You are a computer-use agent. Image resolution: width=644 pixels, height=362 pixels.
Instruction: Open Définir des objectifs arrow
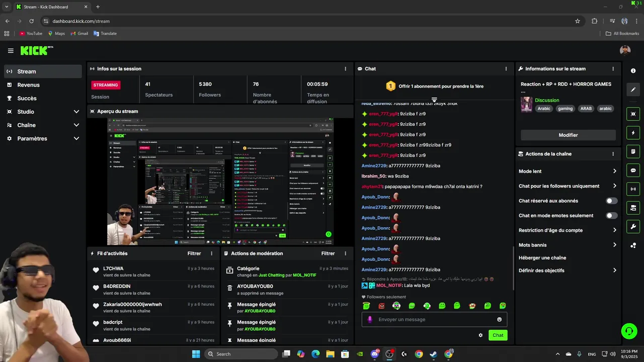point(614,270)
